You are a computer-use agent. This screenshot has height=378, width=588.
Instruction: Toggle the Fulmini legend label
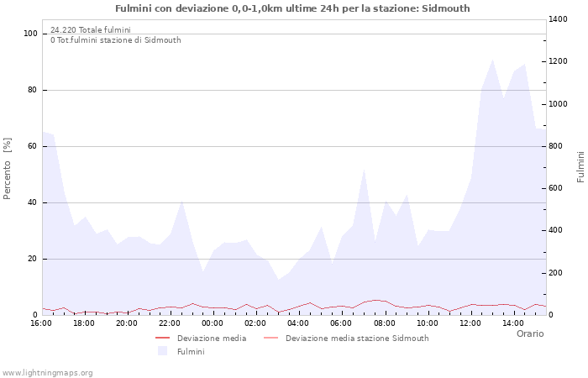[x=190, y=352]
